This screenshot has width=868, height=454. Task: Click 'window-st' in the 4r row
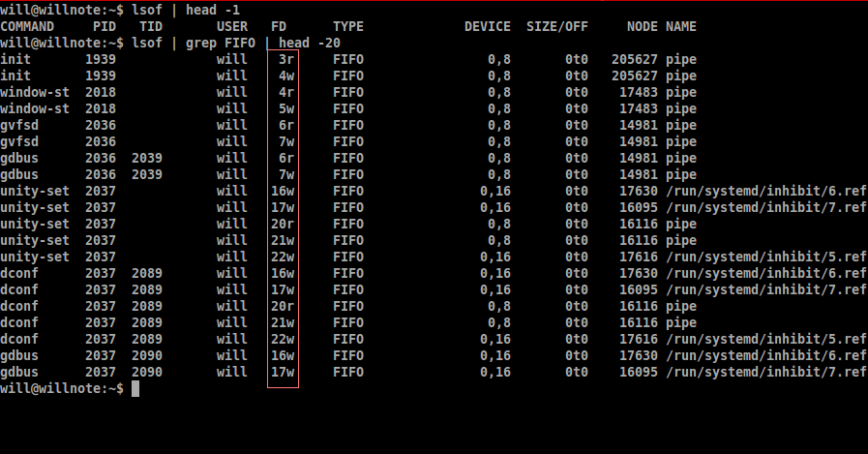coord(35,93)
